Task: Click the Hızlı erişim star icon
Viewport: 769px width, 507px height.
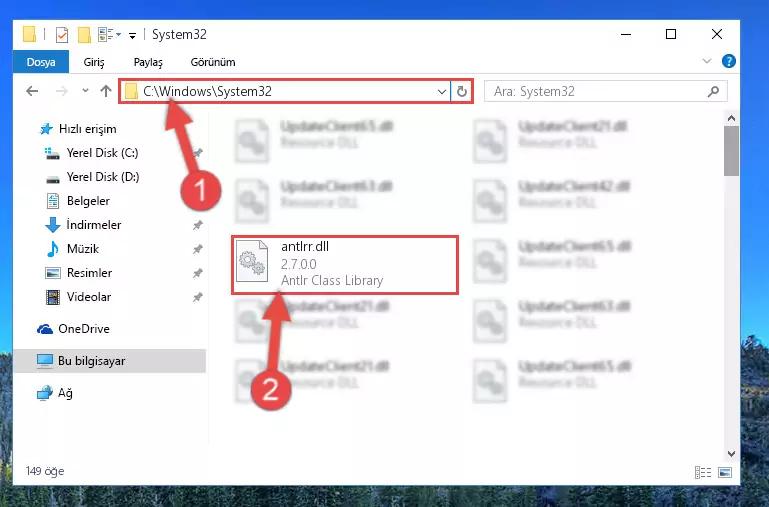Action: click(x=46, y=129)
